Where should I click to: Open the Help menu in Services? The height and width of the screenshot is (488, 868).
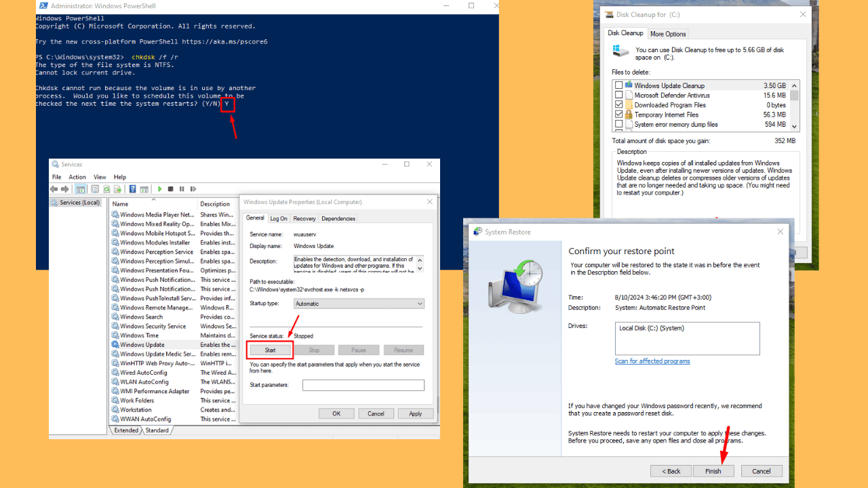coord(120,177)
